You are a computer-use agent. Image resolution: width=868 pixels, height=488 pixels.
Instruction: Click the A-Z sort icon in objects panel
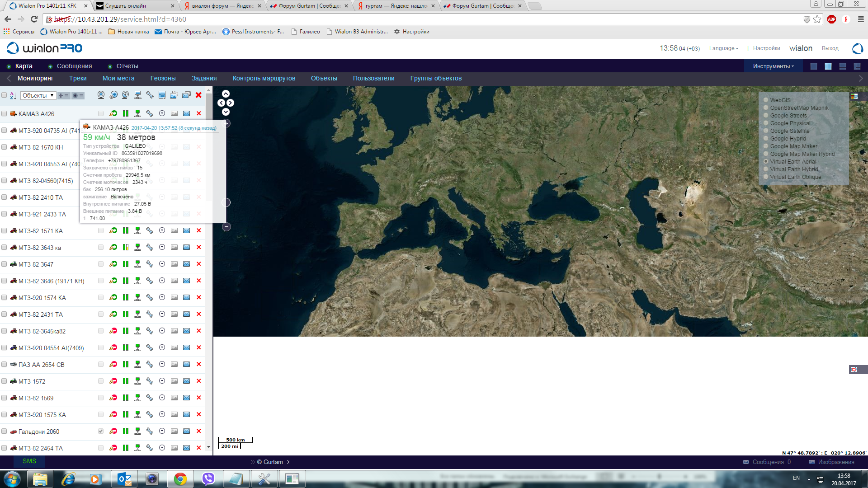[13, 95]
